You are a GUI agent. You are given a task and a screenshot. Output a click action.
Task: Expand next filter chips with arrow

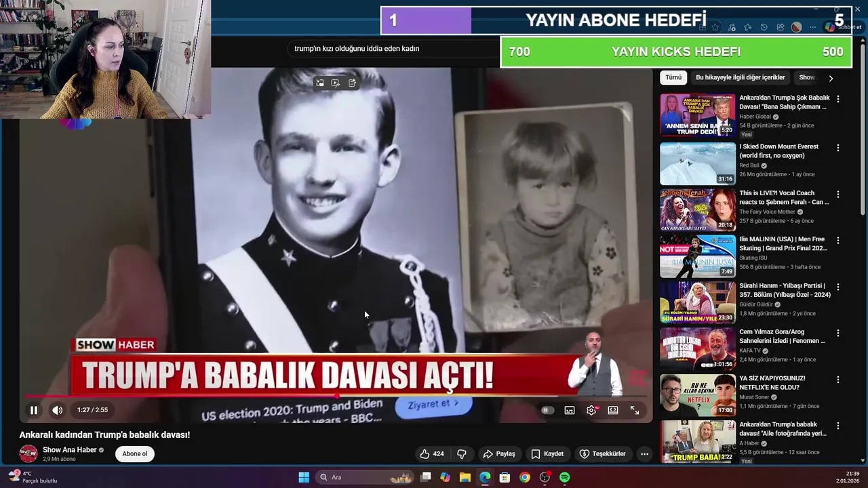[x=831, y=78]
